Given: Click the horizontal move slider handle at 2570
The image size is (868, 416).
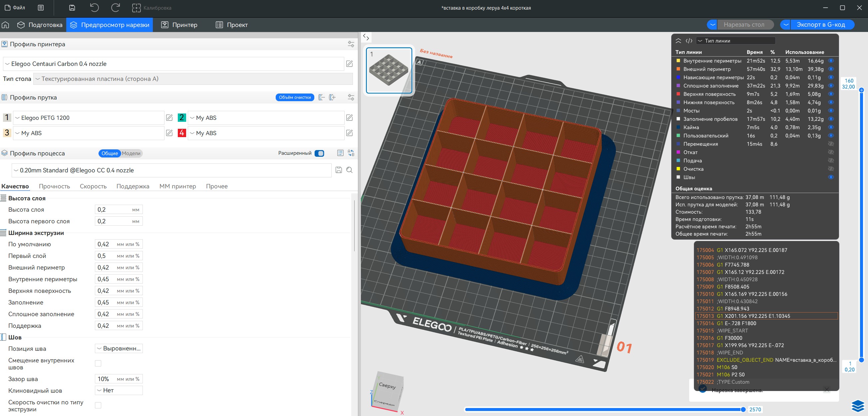Looking at the screenshot, I should (x=743, y=409).
